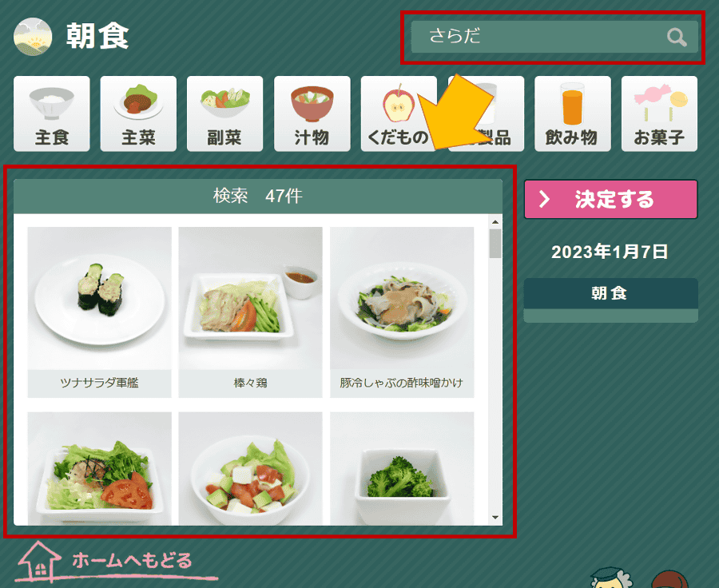
Task: Click the sunrise 朝食 icon
Action: [x=33, y=37]
